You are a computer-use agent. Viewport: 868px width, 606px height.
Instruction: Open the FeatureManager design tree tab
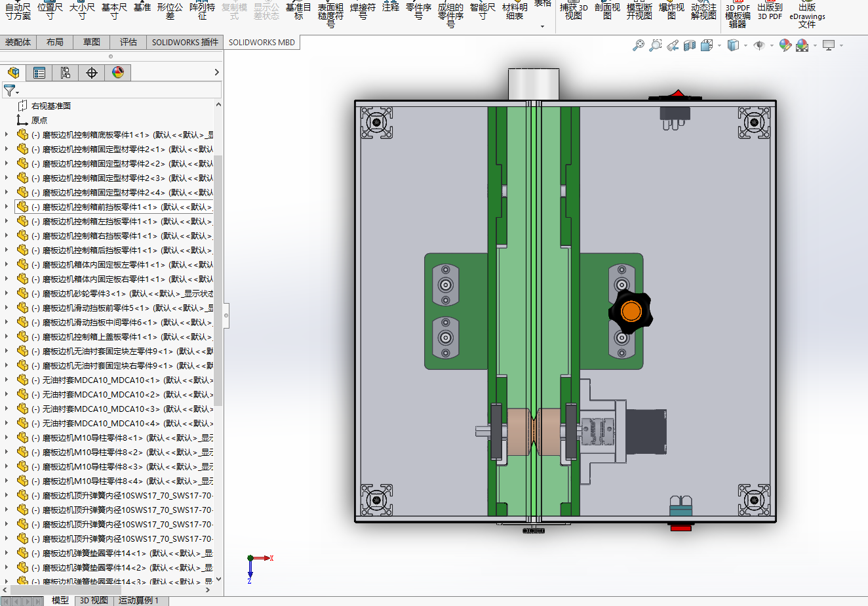coord(13,73)
